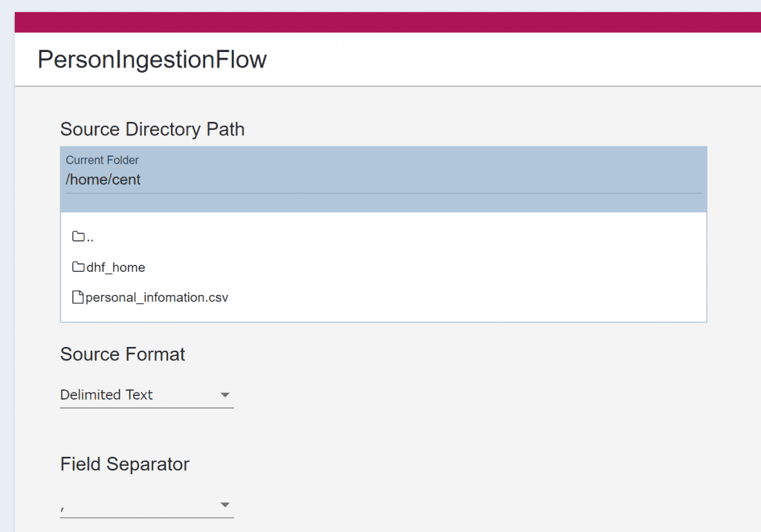Click the comma value in Field Separator
The image size is (761, 532).
(63, 505)
